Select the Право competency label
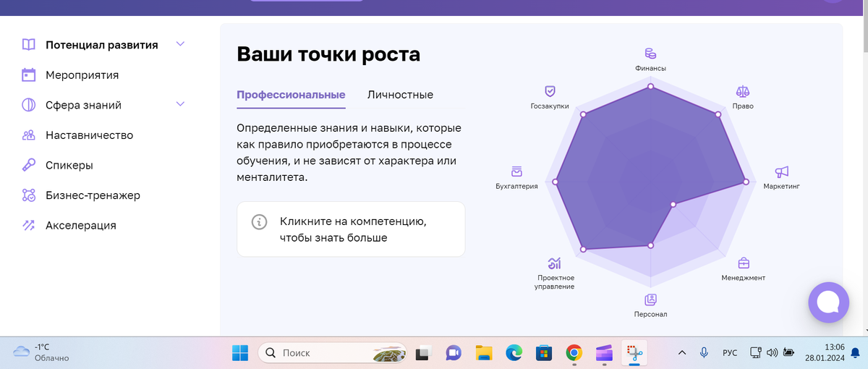 tap(743, 106)
